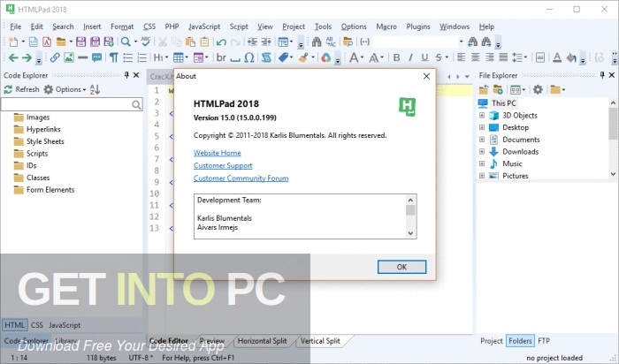Open the color picker wheel icon
This screenshot has height=364, width=619.
click(x=325, y=58)
